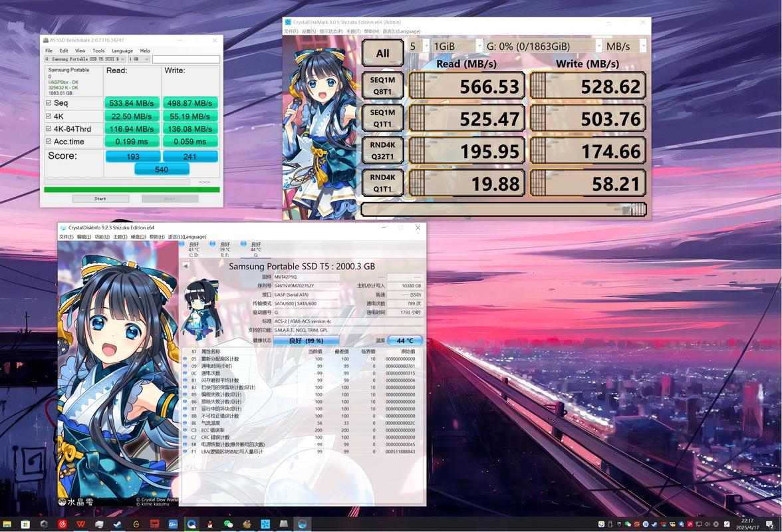Click the health status 良好 (99 %) bar
The height and width of the screenshot is (532, 782).
(x=307, y=340)
